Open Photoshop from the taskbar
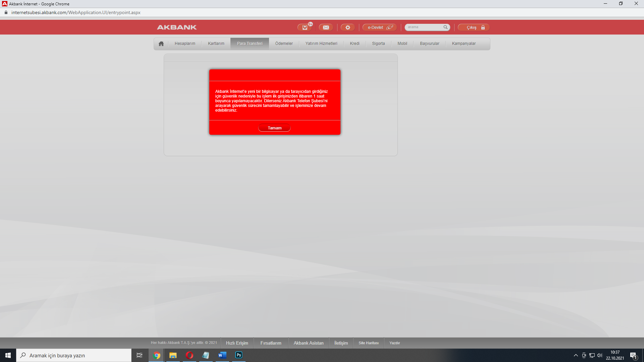 click(x=239, y=355)
